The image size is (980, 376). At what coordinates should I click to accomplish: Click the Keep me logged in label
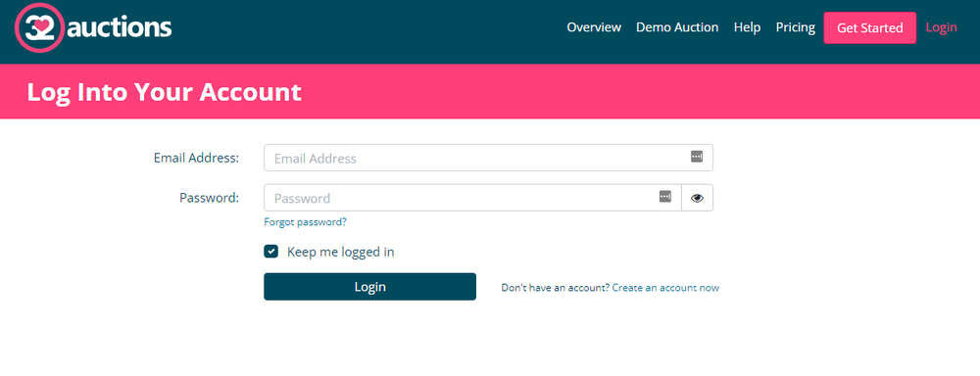coord(341,253)
